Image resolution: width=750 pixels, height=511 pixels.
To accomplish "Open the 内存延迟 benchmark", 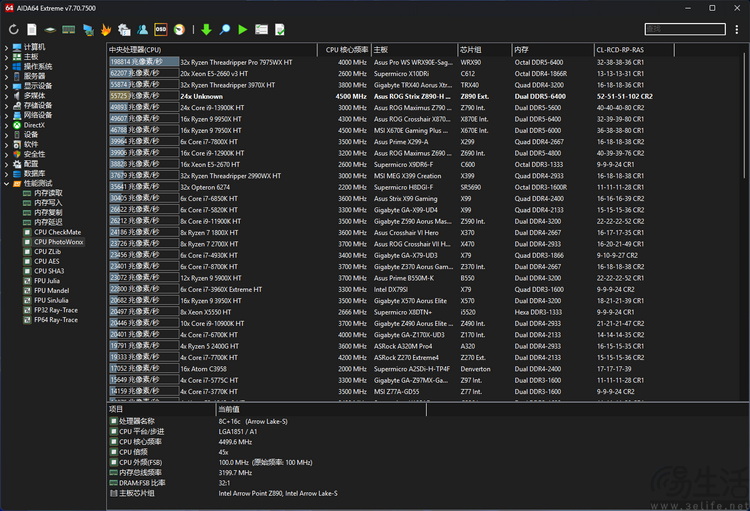I will (x=48, y=222).
